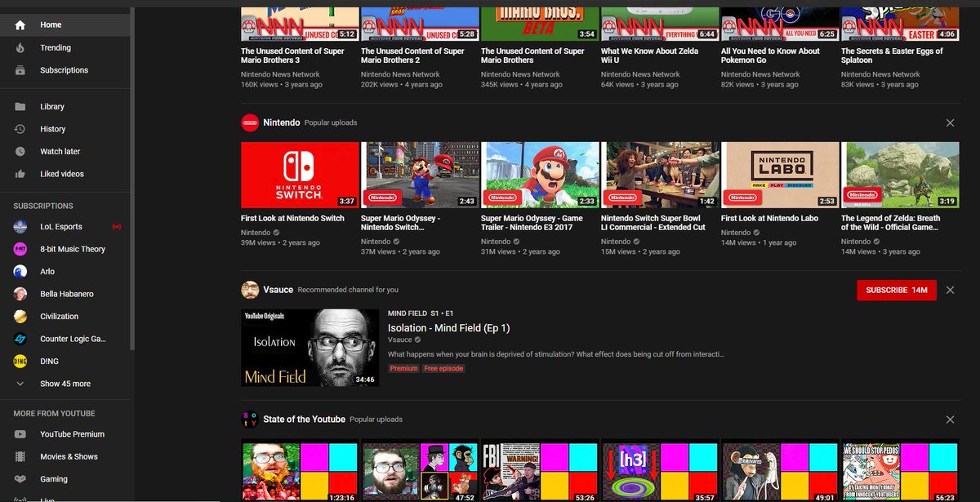Open Liked videos thumbs-up icon
This screenshot has width=980, height=502.
[20, 174]
